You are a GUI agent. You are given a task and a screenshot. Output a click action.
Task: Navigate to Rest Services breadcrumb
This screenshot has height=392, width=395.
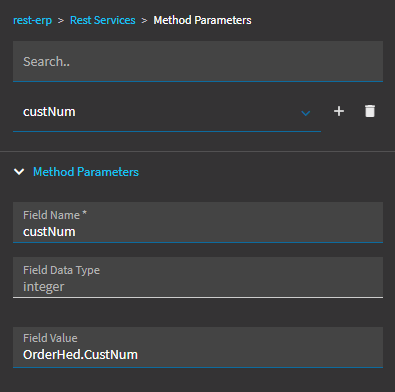(103, 20)
